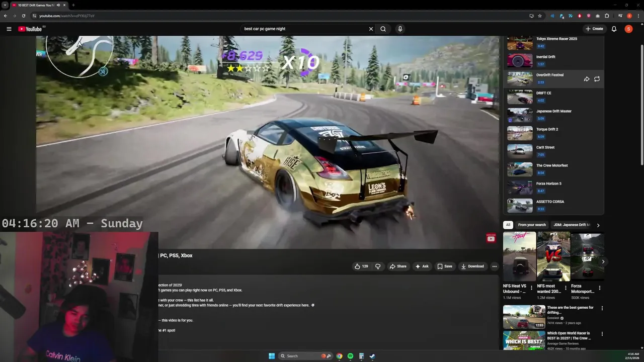The height and width of the screenshot is (362, 644).
Task: Open NFS Heat VS Unbound short
Action: click(519, 256)
